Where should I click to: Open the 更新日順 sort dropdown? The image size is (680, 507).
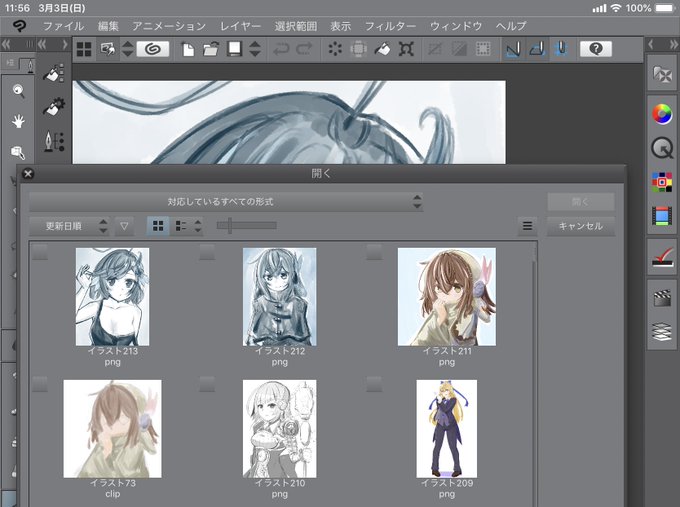click(69, 226)
